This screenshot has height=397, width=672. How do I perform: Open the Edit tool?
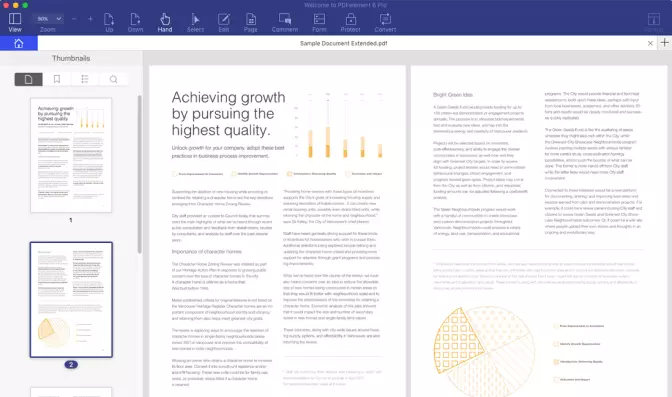coord(224,22)
